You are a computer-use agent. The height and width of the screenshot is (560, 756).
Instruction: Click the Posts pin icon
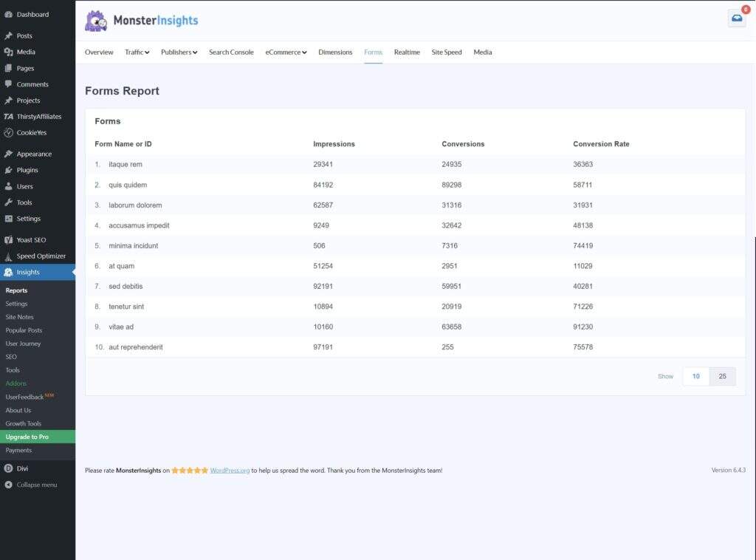[9, 35]
